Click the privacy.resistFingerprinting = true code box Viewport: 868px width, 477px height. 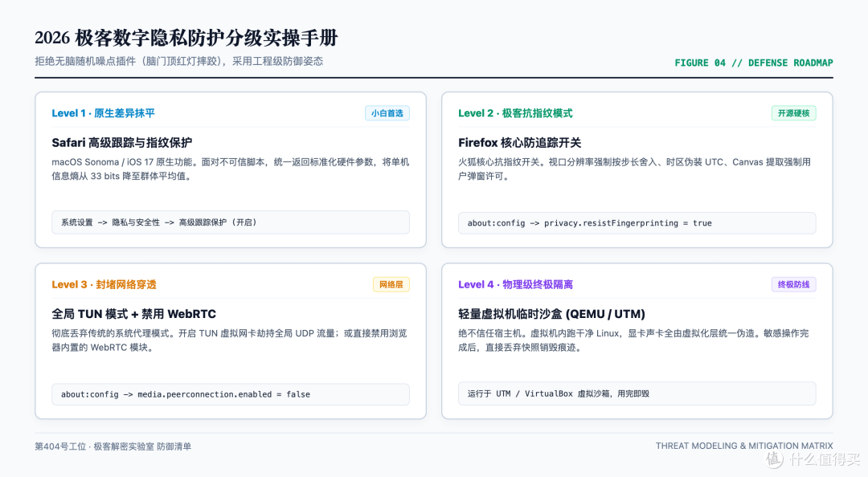pyautogui.click(x=637, y=223)
